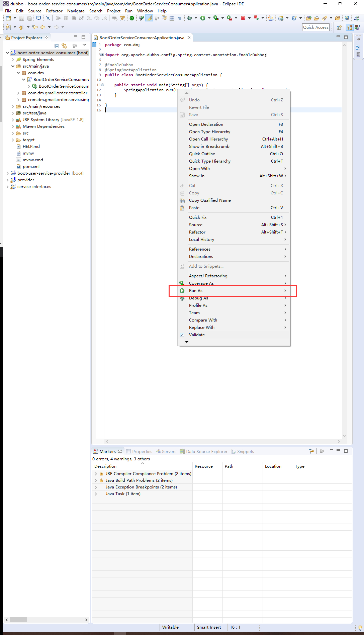Choose Quick Fix in context menu

coord(234,217)
